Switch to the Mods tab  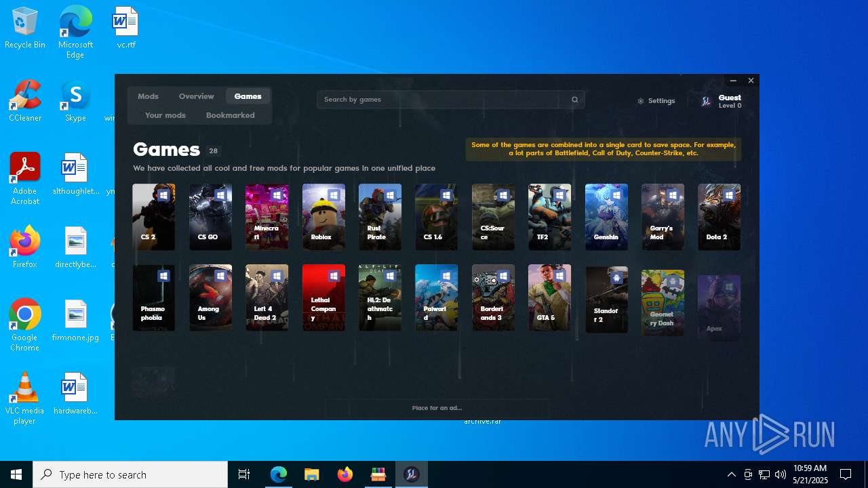148,96
